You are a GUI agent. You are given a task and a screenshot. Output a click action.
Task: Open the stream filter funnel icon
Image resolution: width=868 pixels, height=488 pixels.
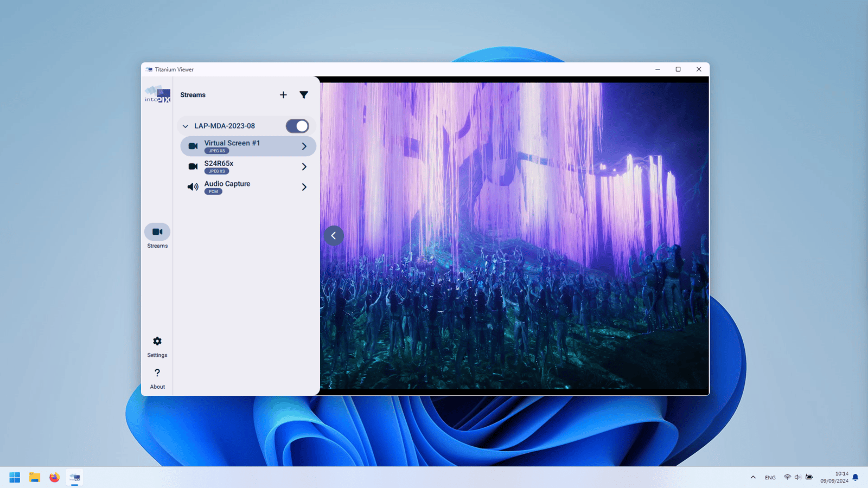pos(304,95)
